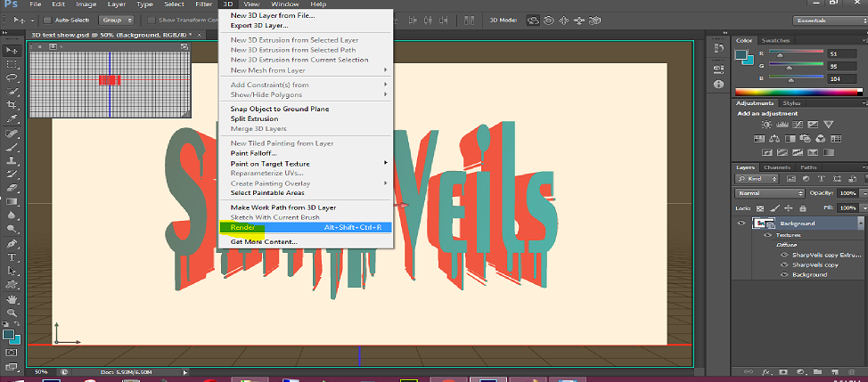Add a Vibrance adjustment
Image resolution: width=868 pixels, height=382 pixels.
tap(828, 125)
